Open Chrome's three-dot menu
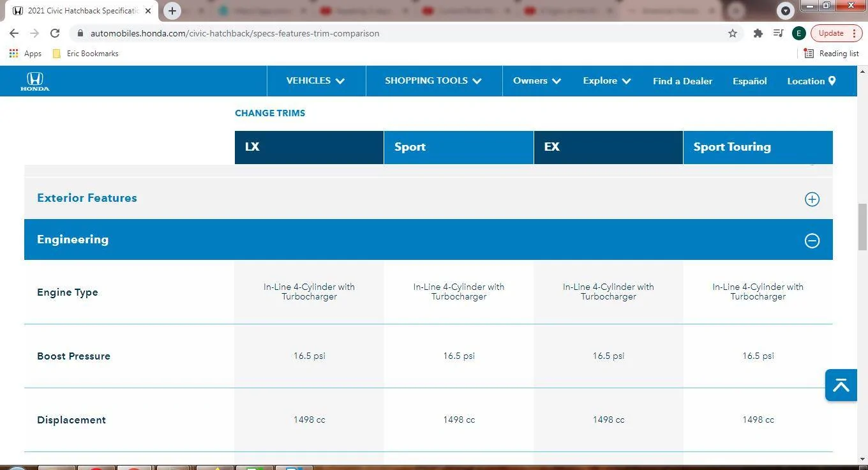The height and width of the screenshot is (470, 868). coord(854,33)
